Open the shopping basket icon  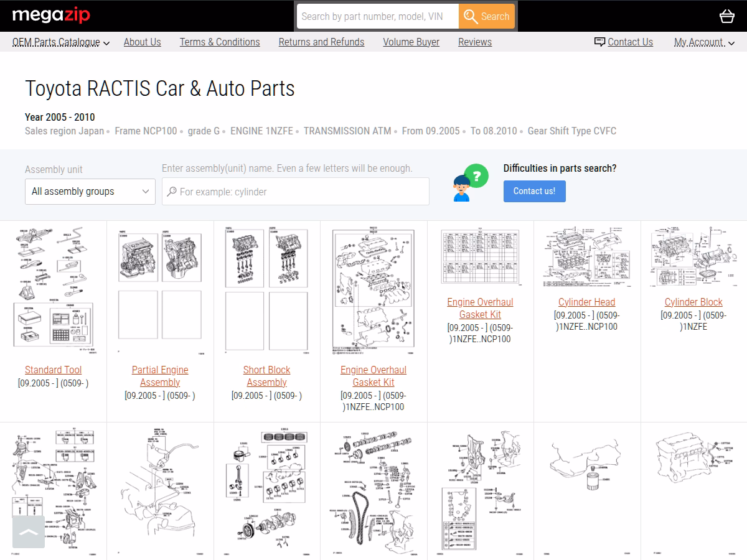tap(726, 16)
